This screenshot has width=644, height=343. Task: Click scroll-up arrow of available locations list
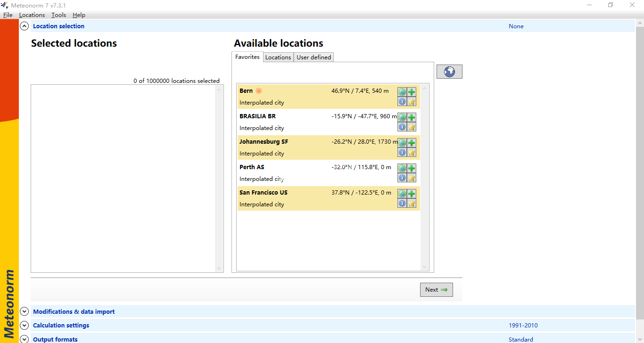tap(424, 88)
